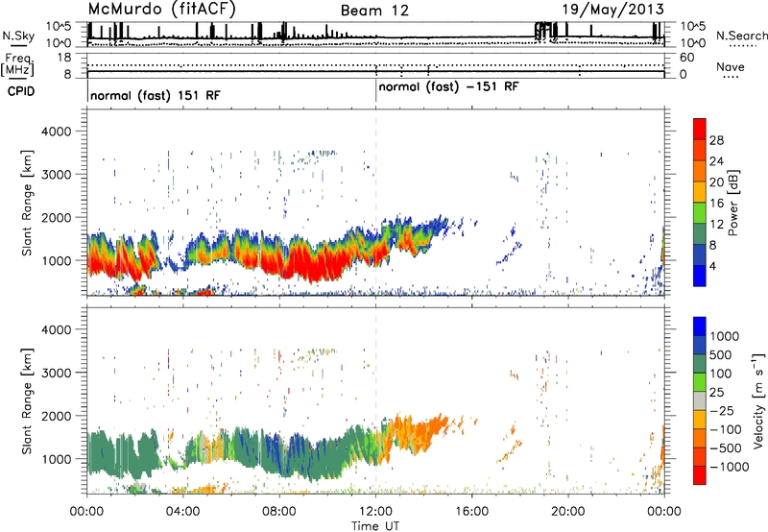Screen dimensions: 768x532
Task: Click the '18' frequency axis tick label
Action: 63,58
